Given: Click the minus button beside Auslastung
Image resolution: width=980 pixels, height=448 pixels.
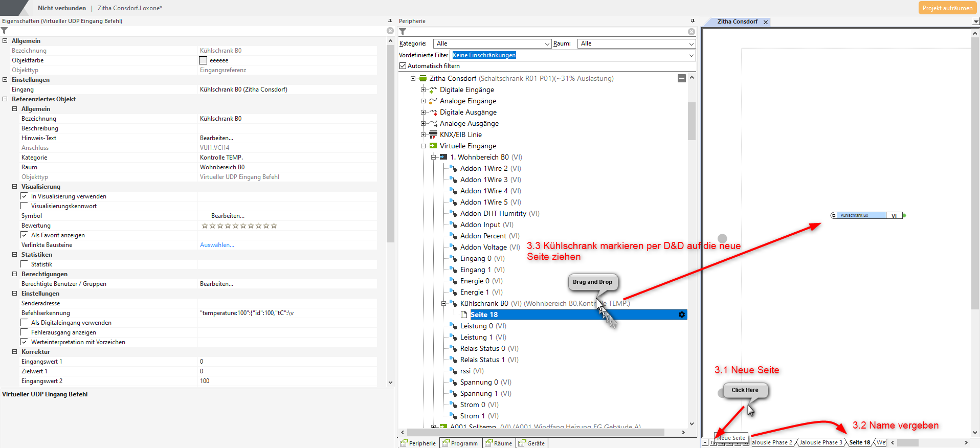Looking at the screenshot, I should 681,78.
